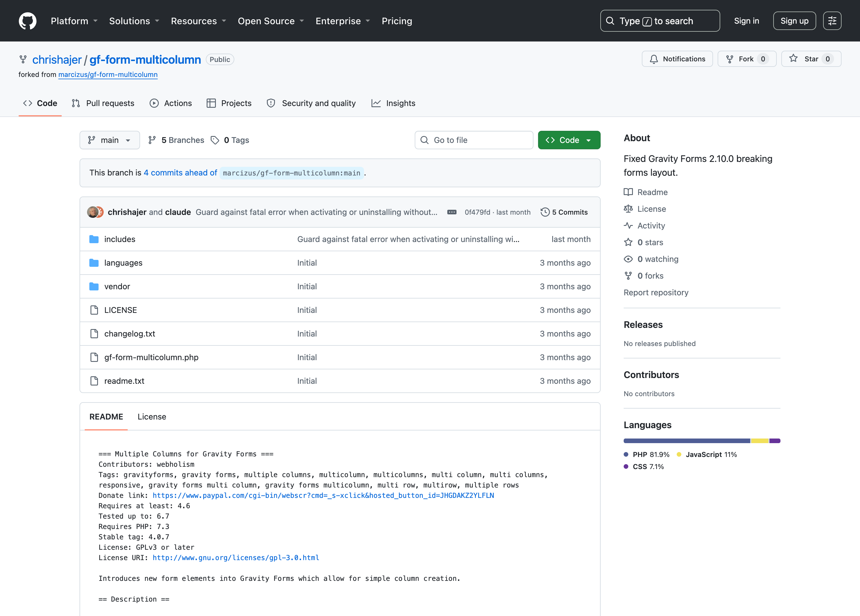Expand the Resources menu
Screen dimensions: 860x616
pyautogui.click(x=198, y=21)
